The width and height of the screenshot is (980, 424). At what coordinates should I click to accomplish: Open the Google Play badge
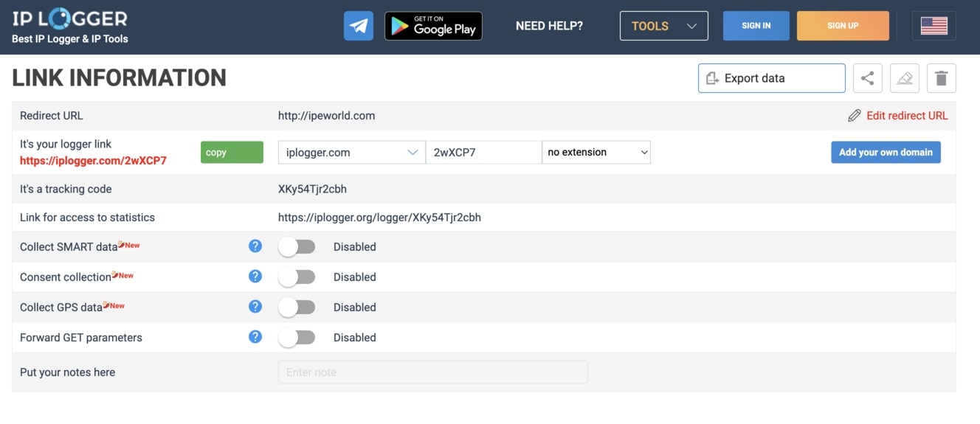(433, 26)
